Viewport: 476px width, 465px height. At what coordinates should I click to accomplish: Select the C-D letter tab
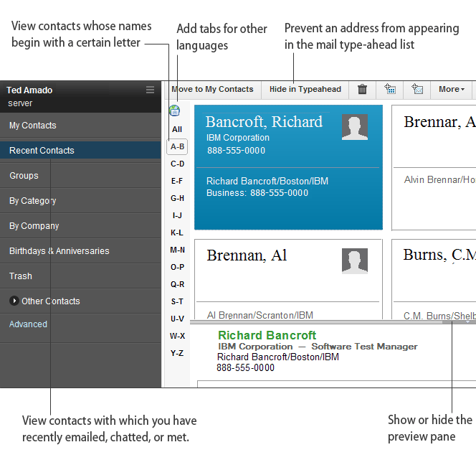[x=177, y=164]
